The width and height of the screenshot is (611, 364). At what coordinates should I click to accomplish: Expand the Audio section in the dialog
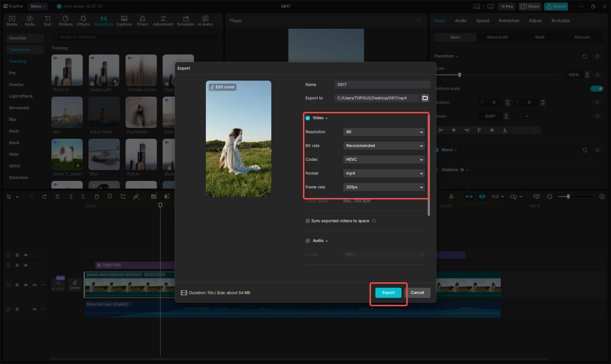pyautogui.click(x=326, y=240)
